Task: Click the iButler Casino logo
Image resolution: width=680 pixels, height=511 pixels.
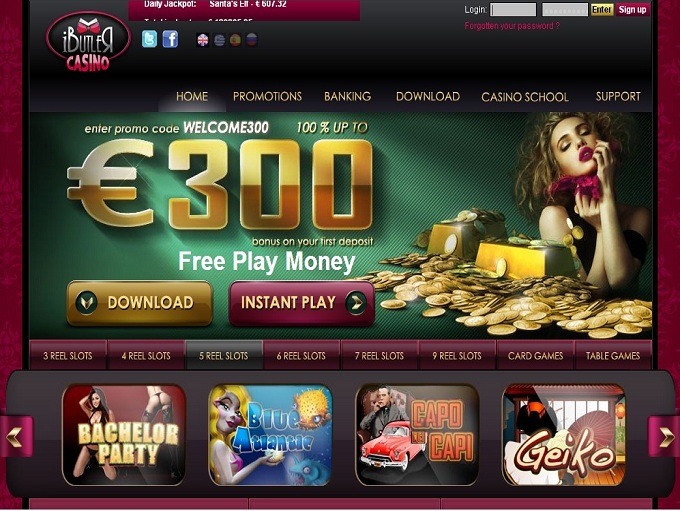Action: 88,43
